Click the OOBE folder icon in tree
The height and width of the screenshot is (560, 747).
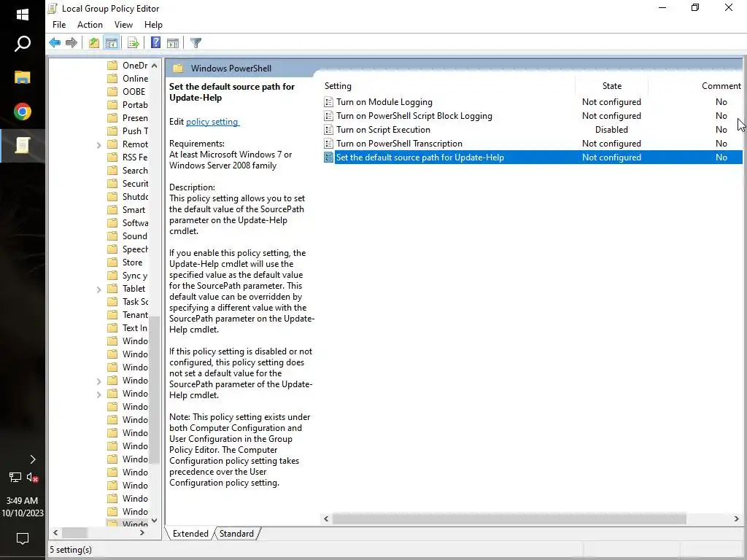coord(112,91)
